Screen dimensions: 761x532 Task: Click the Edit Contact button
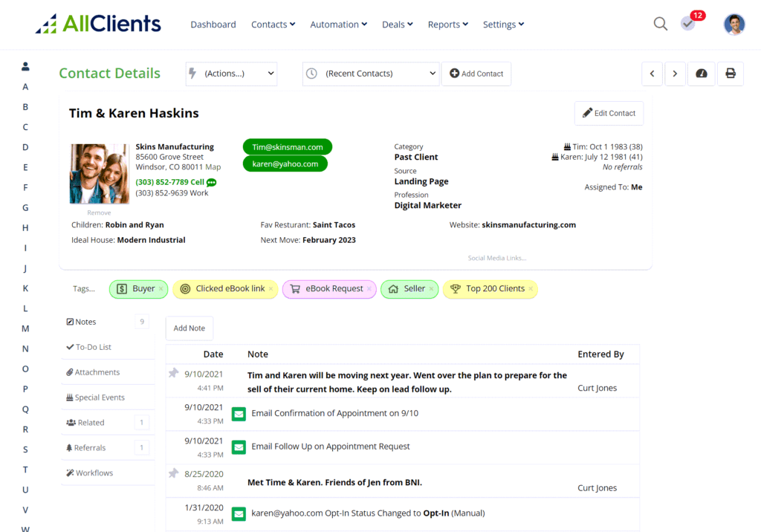(609, 113)
